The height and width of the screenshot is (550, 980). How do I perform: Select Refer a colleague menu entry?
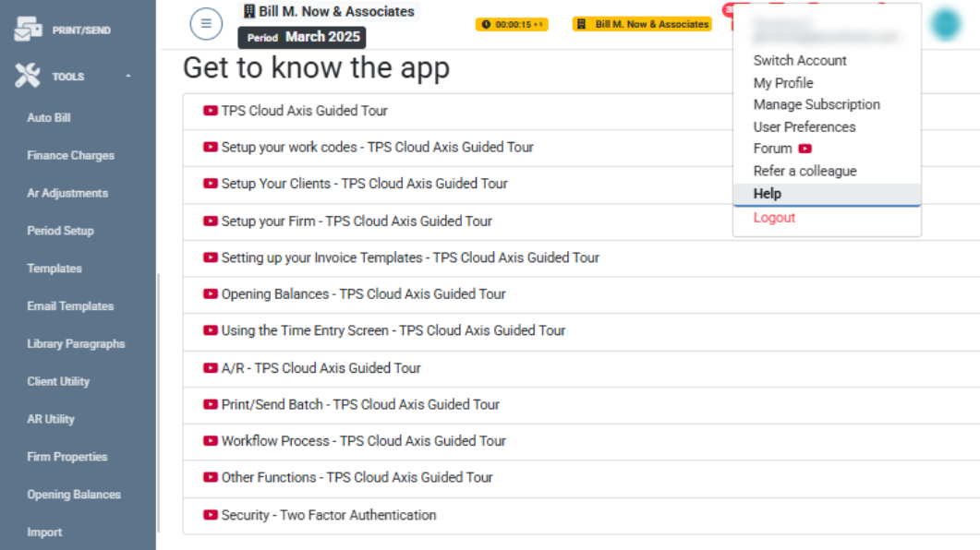[x=805, y=171]
